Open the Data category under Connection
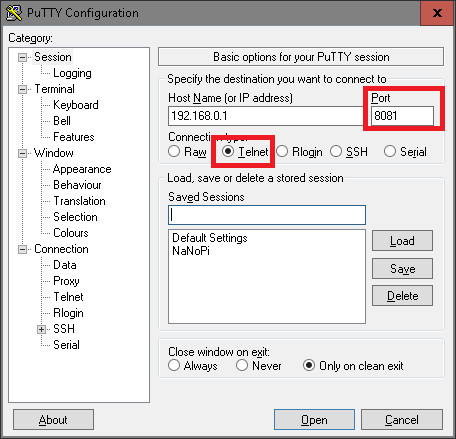The height and width of the screenshot is (439, 456). pyautogui.click(x=65, y=265)
